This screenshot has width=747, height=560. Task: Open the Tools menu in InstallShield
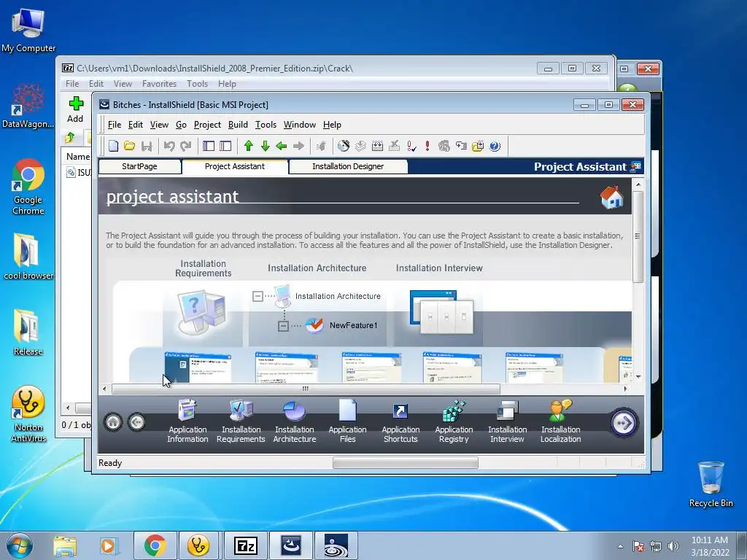coord(266,125)
